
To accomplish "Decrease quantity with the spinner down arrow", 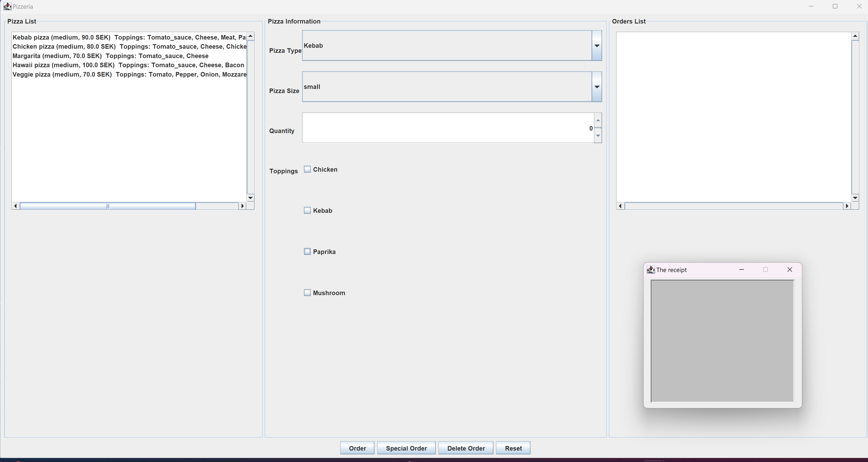I will click(598, 135).
